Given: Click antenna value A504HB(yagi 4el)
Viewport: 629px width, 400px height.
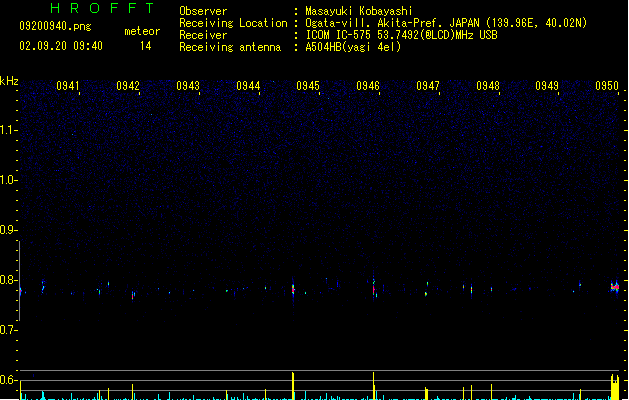Looking at the screenshot, I should click(x=353, y=47).
